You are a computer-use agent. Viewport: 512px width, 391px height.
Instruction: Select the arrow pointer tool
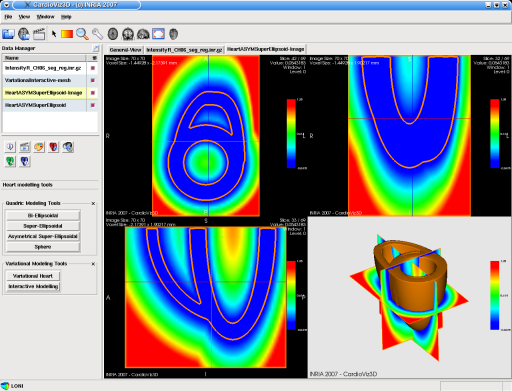54,34
